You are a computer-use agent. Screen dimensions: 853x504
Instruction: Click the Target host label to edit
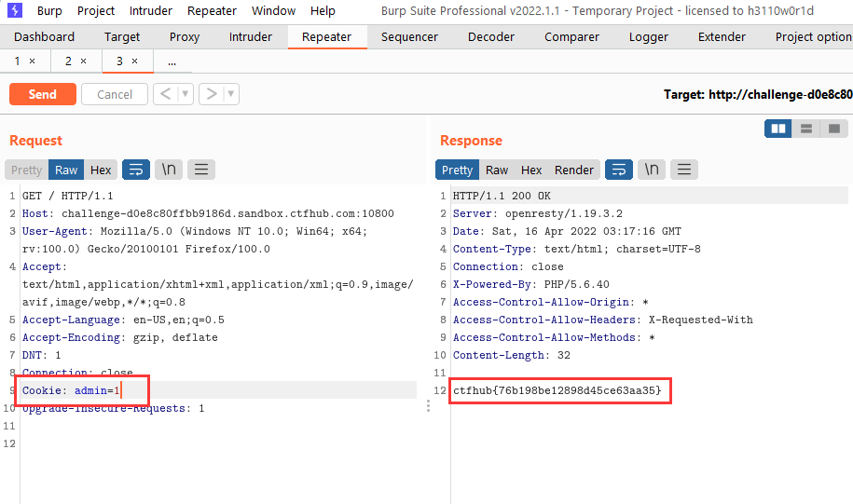758,95
